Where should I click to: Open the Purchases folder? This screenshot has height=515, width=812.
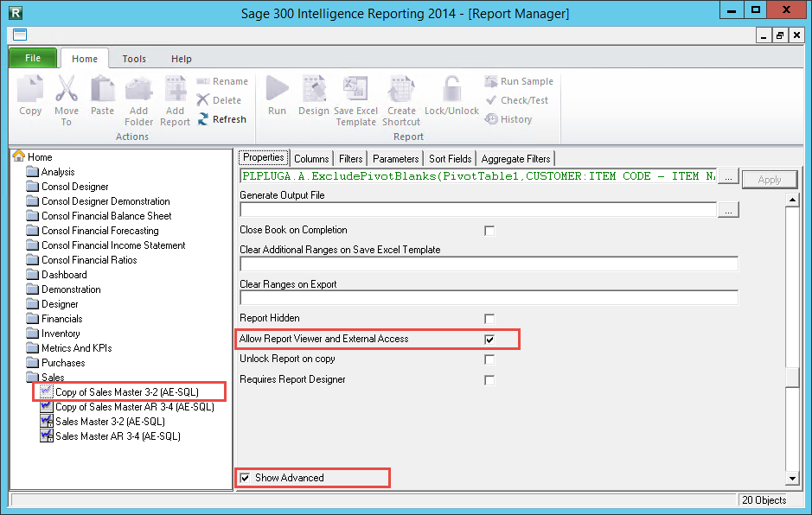[56, 362]
